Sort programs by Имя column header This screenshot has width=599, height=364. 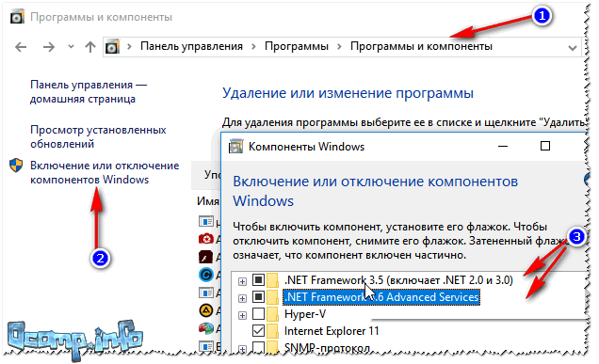pyautogui.click(x=208, y=201)
